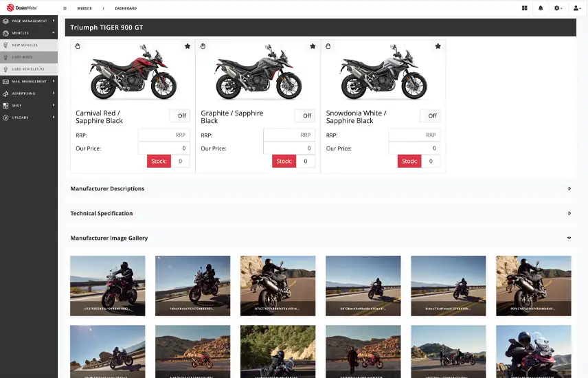Open the apps grid icon in header
The width and height of the screenshot is (588, 378).
(525, 8)
